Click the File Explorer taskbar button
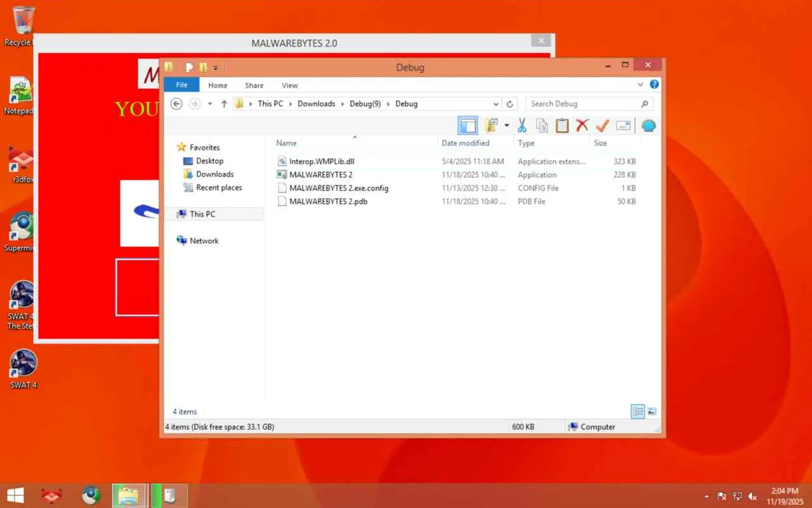812x508 pixels. pyautogui.click(x=129, y=495)
